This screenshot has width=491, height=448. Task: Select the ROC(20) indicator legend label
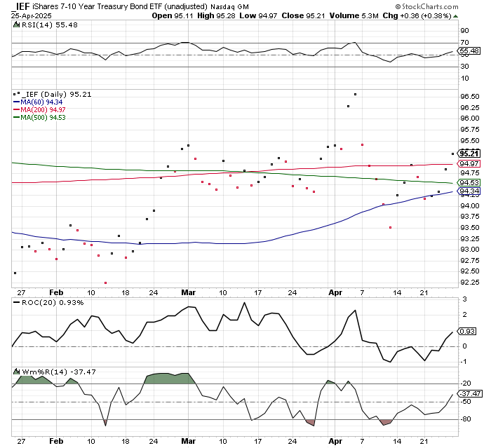click(x=43, y=302)
